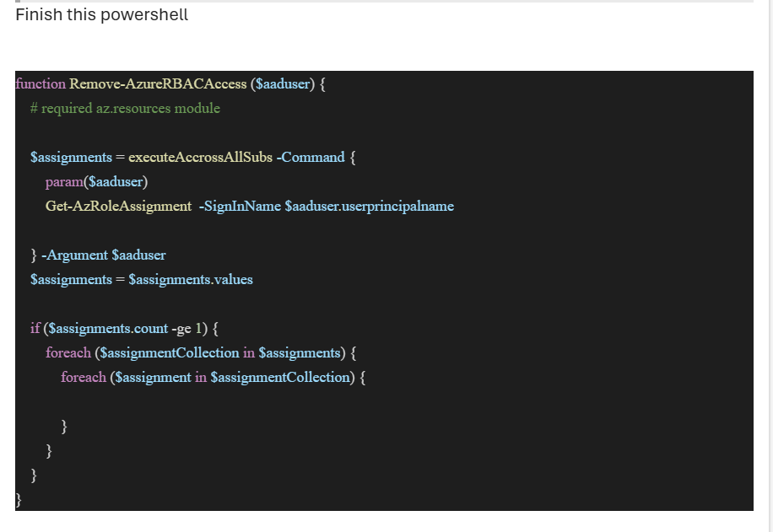Click the Remove-AzureRBACAccess function name
The width and height of the screenshot is (773, 532).
158,83
